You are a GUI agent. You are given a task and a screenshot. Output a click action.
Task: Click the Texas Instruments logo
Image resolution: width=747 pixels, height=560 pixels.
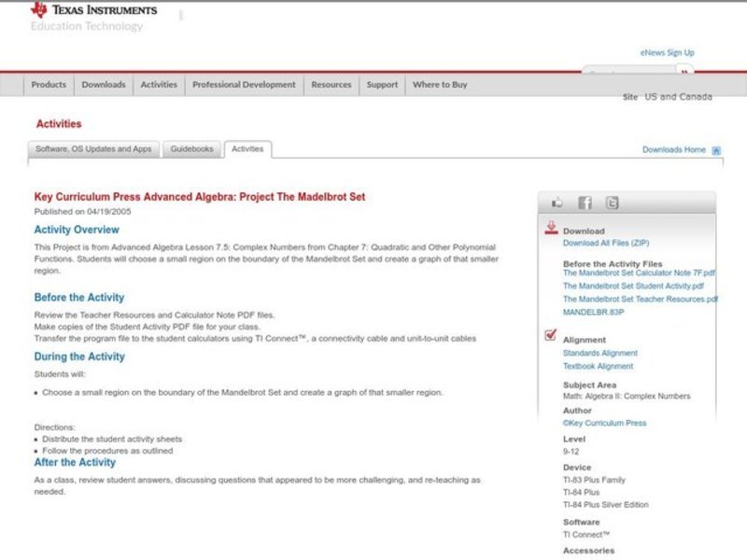click(x=93, y=10)
